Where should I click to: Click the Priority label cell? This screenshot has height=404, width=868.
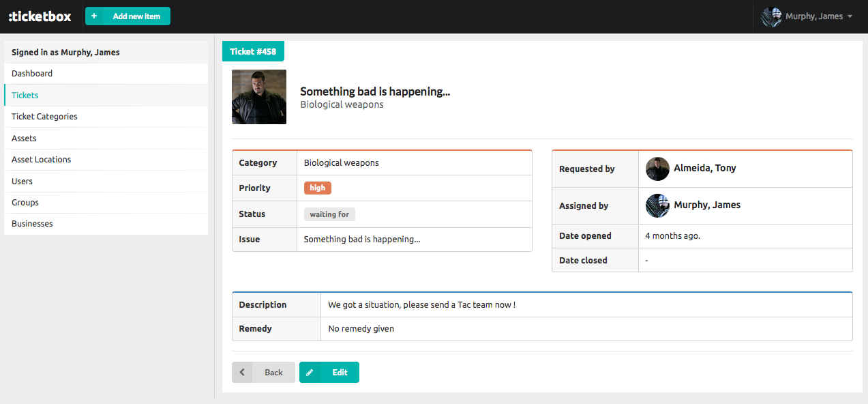(265, 188)
